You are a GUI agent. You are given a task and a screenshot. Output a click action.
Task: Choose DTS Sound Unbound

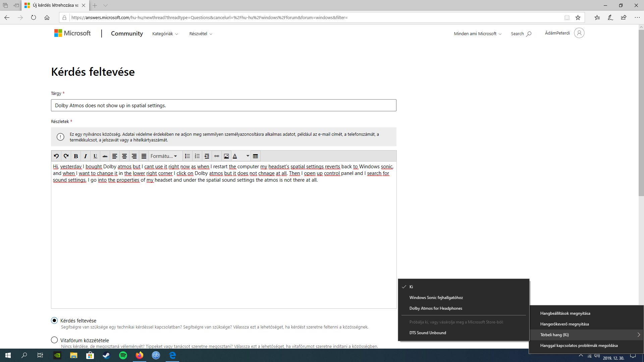(x=464, y=333)
